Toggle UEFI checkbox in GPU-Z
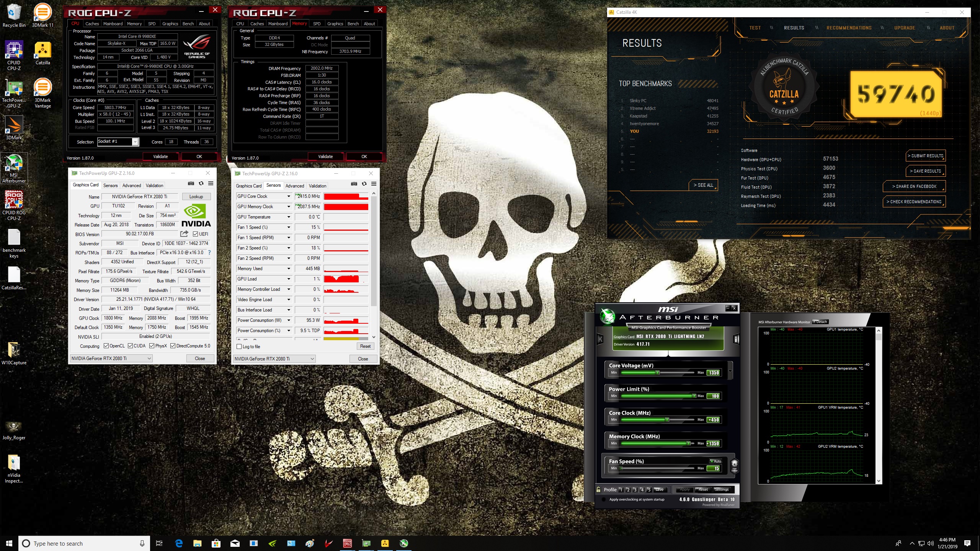This screenshot has width=980, height=551. (196, 234)
